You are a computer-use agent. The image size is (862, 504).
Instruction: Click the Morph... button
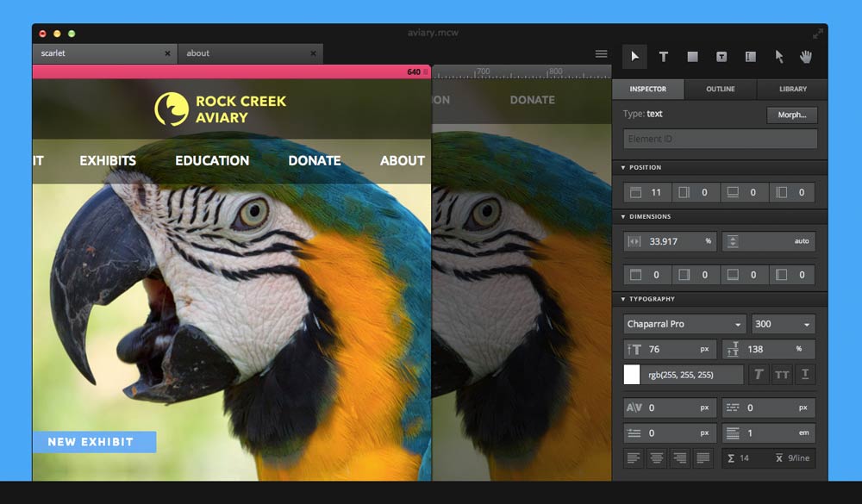791,115
